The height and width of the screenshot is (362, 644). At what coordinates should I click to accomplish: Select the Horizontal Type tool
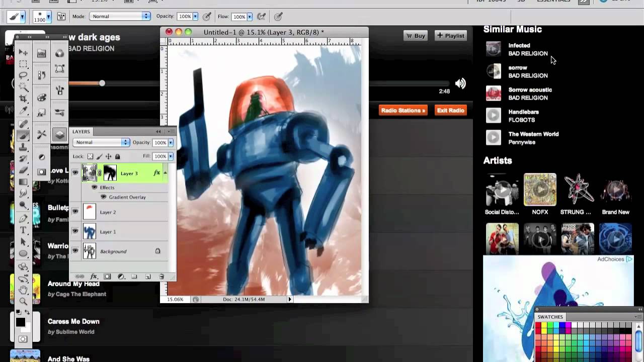tap(23, 230)
